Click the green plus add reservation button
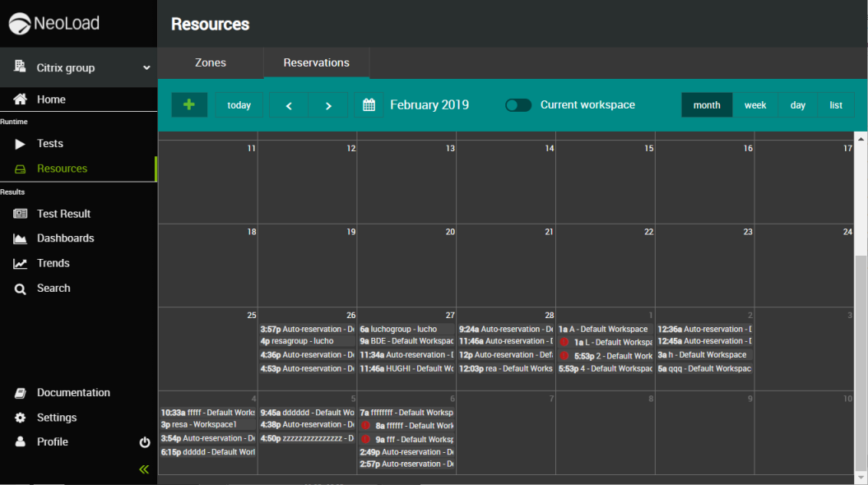868x485 pixels. (189, 105)
